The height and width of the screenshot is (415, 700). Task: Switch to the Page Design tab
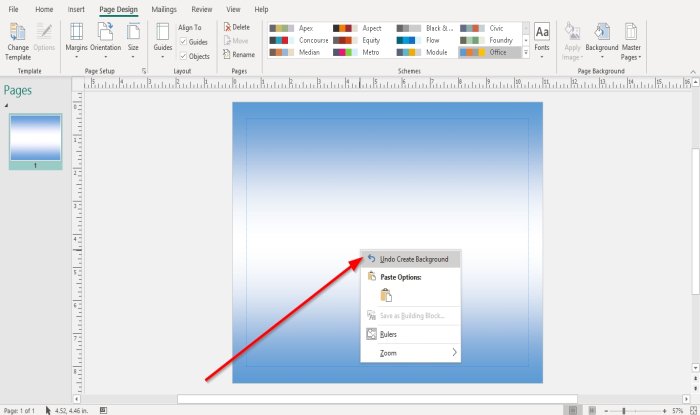(118, 9)
